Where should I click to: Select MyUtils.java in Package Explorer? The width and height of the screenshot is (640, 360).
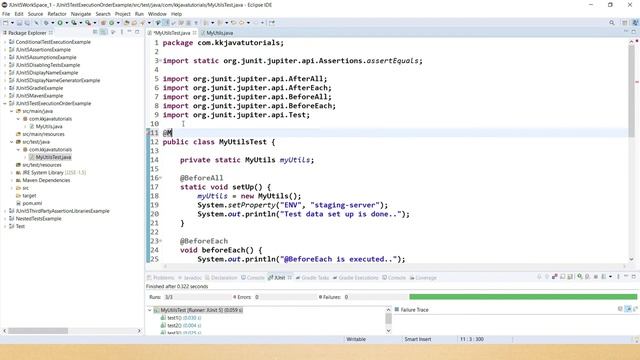point(49,127)
